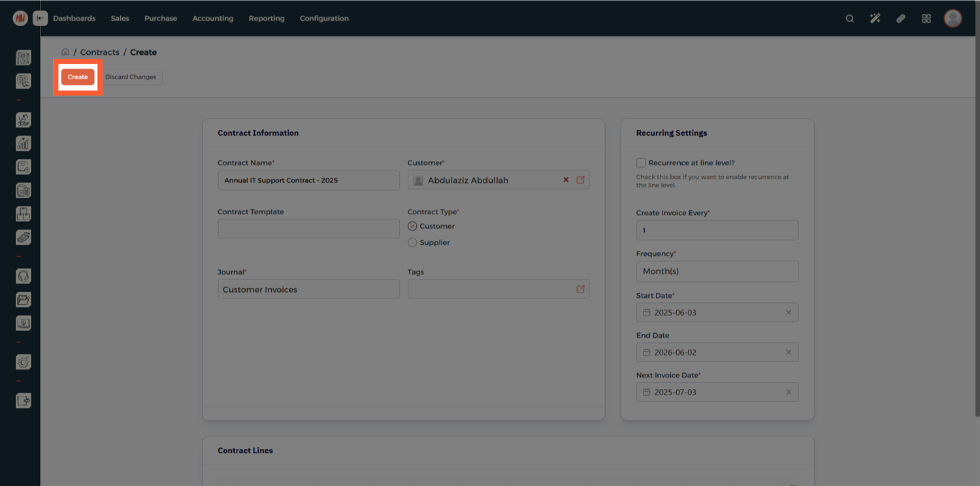
Task: Click the Create button
Action: [x=78, y=77]
